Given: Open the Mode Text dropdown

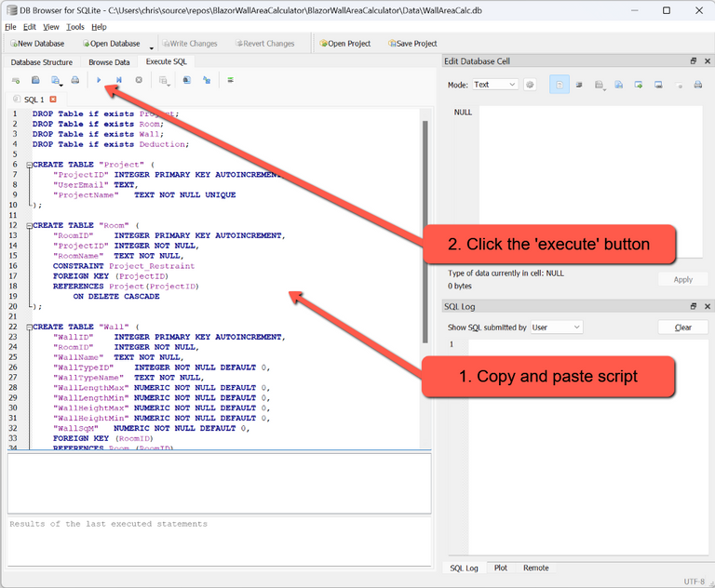Looking at the screenshot, I should tap(494, 85).
